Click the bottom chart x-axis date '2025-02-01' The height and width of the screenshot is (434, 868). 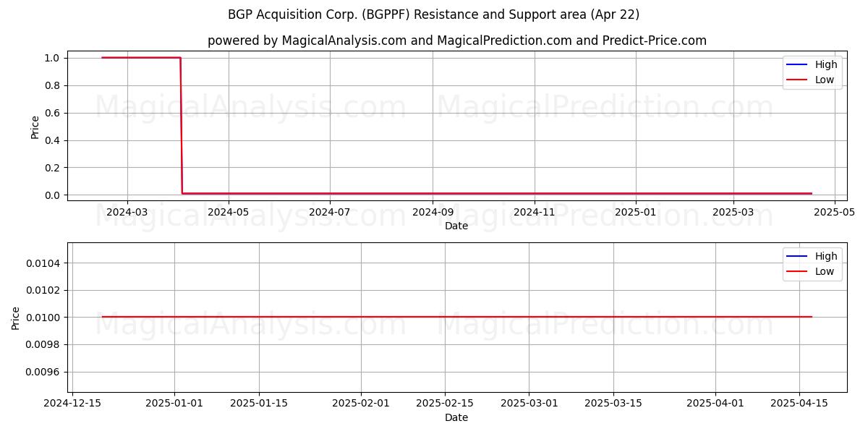click(x=361, y=404)
